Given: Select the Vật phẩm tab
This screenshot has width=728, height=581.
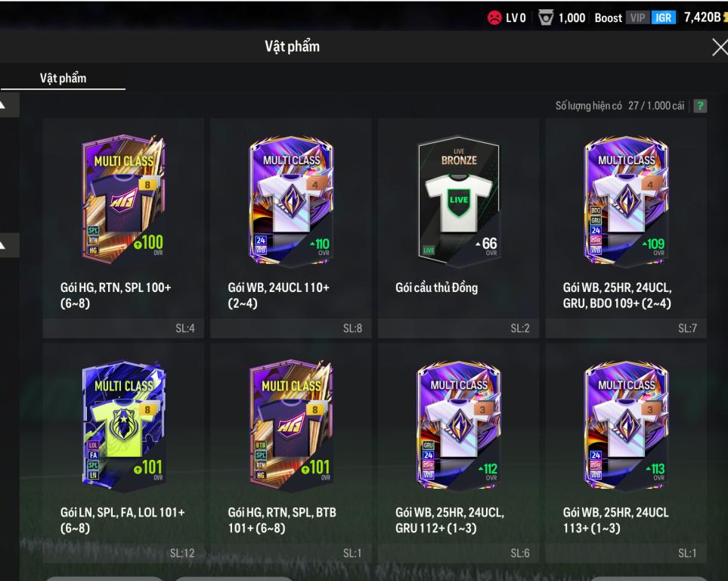Looking at the screenshot, I should pyautogui.click(x=64, y=78).
